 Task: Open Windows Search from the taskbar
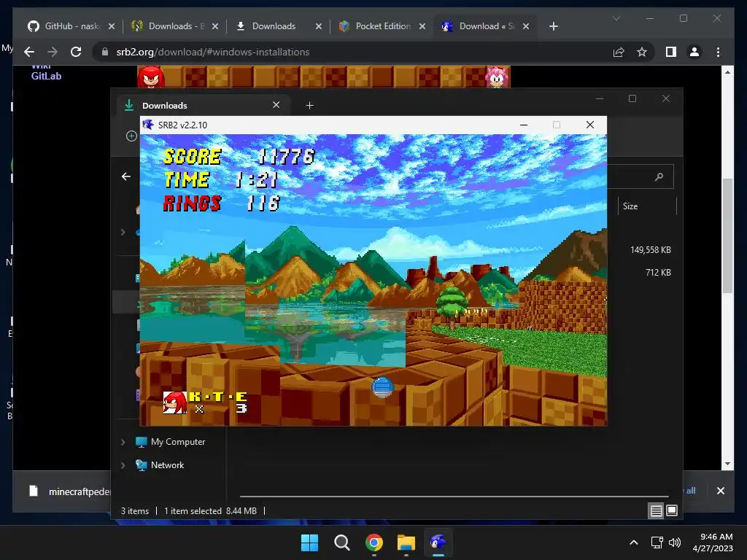[x=341, y=542]
